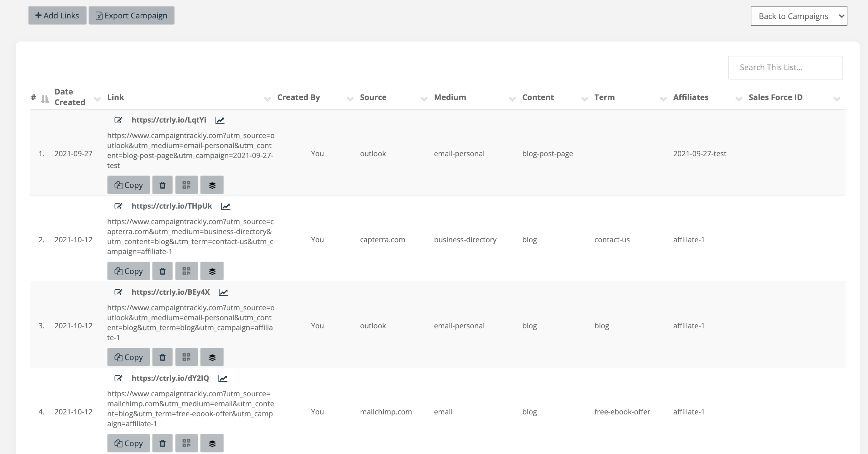Click layers icon for THpUk link
The height and width of the screenshot is (454, 868).
tap(212, 271)
